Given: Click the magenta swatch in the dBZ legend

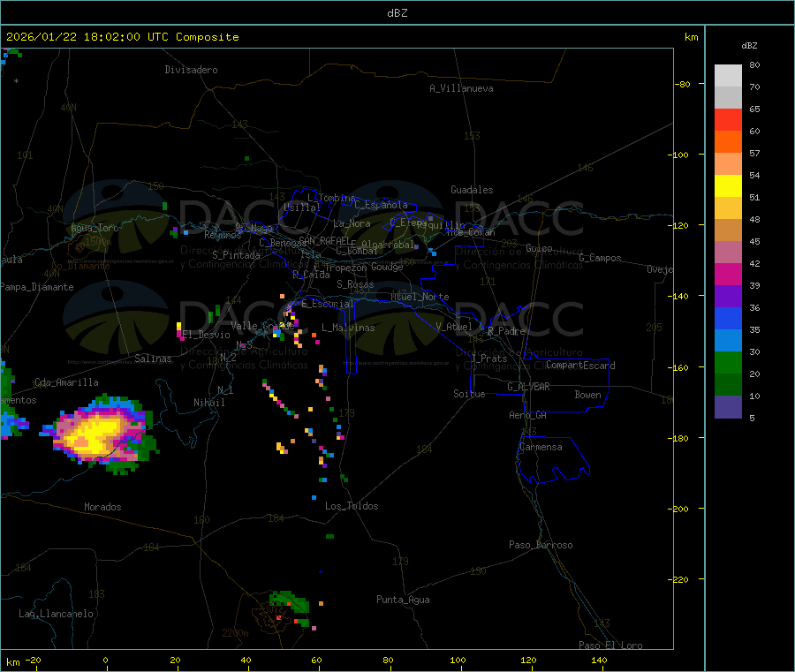Looking at the screenshot, I should [x=728, y=274].
